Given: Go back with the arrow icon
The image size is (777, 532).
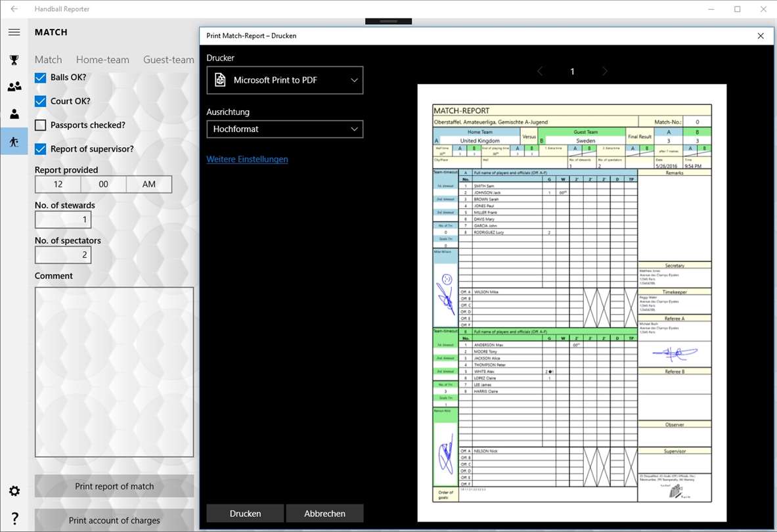Looking at the screenshot, I should coord(14,9).
